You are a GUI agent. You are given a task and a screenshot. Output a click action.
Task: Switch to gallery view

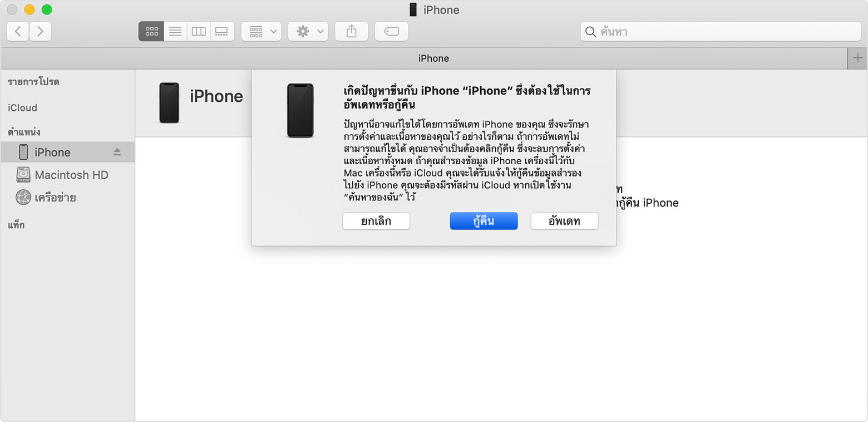(x=222, y=32)
